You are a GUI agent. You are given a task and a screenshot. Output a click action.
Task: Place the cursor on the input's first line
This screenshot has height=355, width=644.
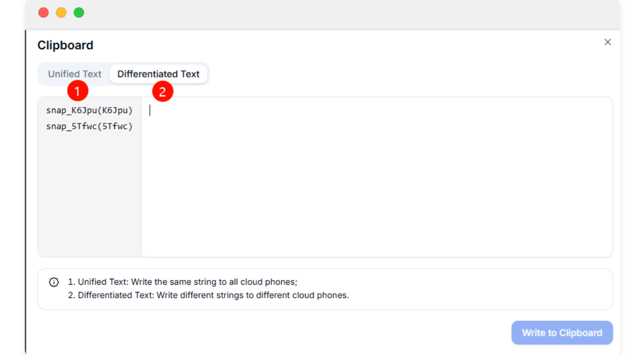377,111
